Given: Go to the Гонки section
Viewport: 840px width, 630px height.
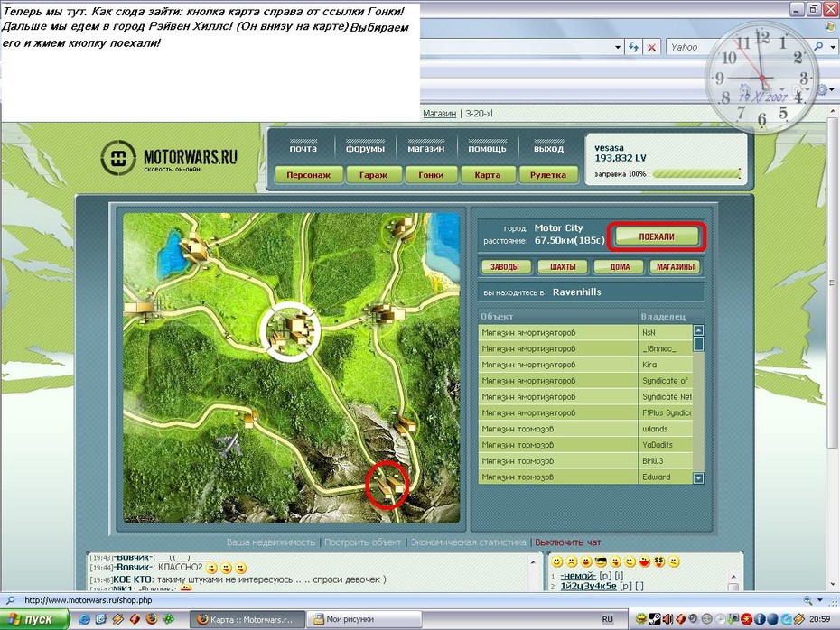Looking at the screenshot, I should pos(431,174).
